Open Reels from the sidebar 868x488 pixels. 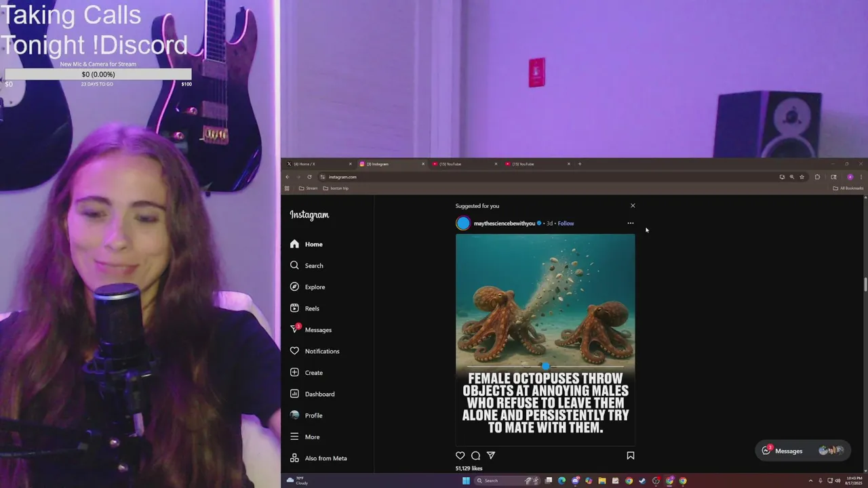click(304, 308)
